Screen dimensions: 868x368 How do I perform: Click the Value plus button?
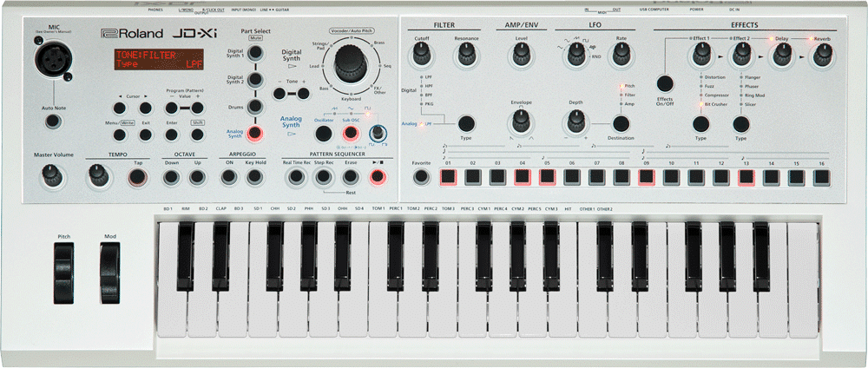(x=197, y=108)
